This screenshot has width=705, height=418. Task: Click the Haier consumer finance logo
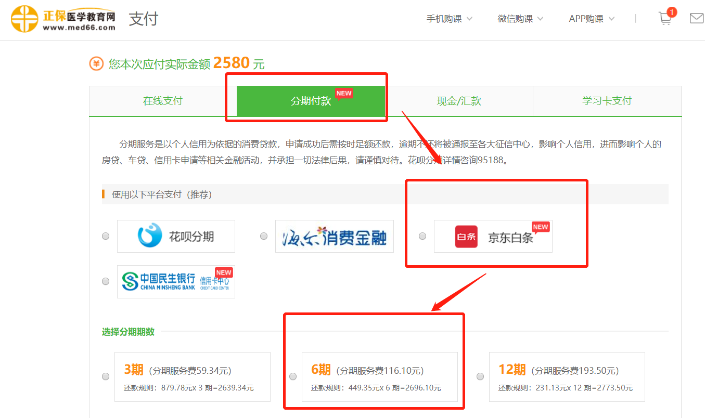(334, 237)
